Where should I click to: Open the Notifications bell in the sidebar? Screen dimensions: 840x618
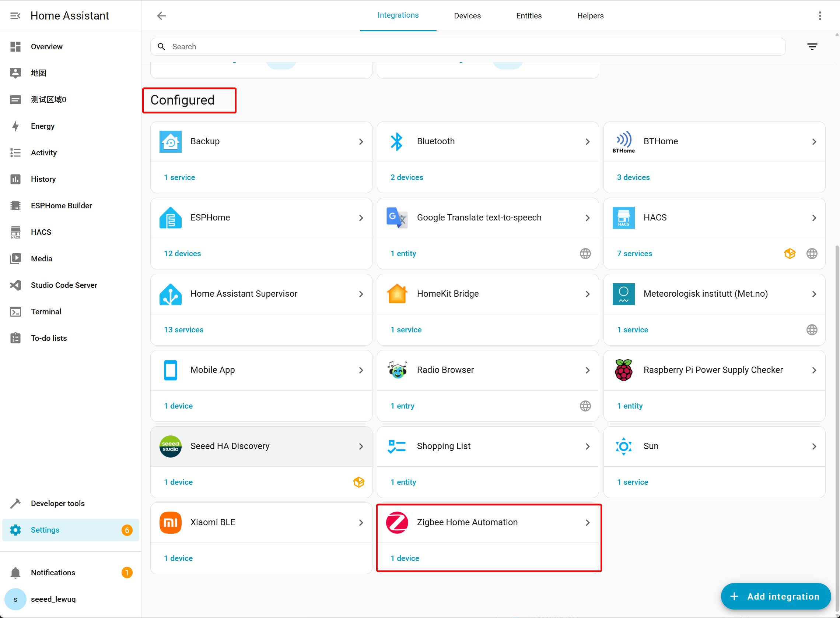[15, 572]
